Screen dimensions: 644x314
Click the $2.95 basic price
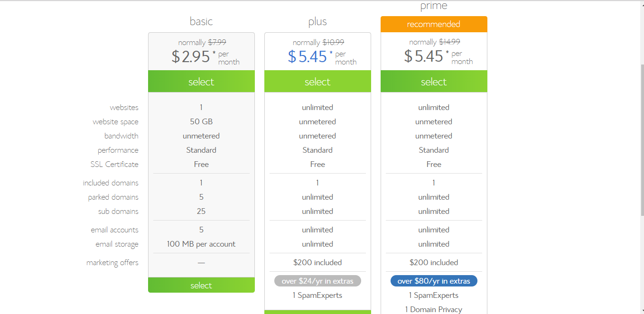(x=191, y=56)
